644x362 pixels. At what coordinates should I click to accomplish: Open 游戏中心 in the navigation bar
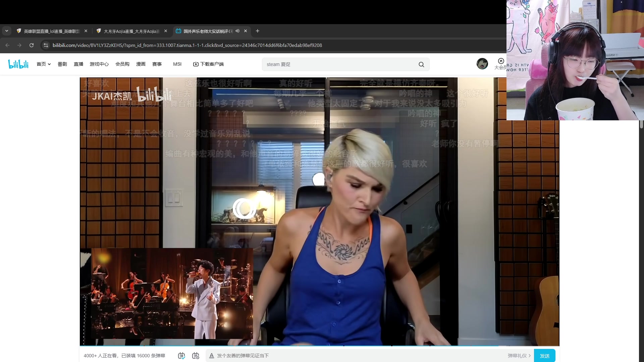(x=99, y=64)
